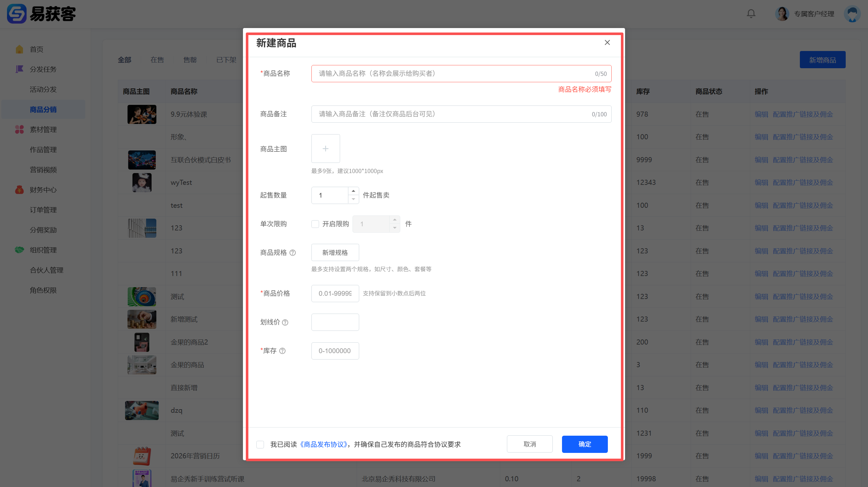Click the blue 确定 button
The height and width of the screenshot is (487, 868).
click(x=585, y=444)
